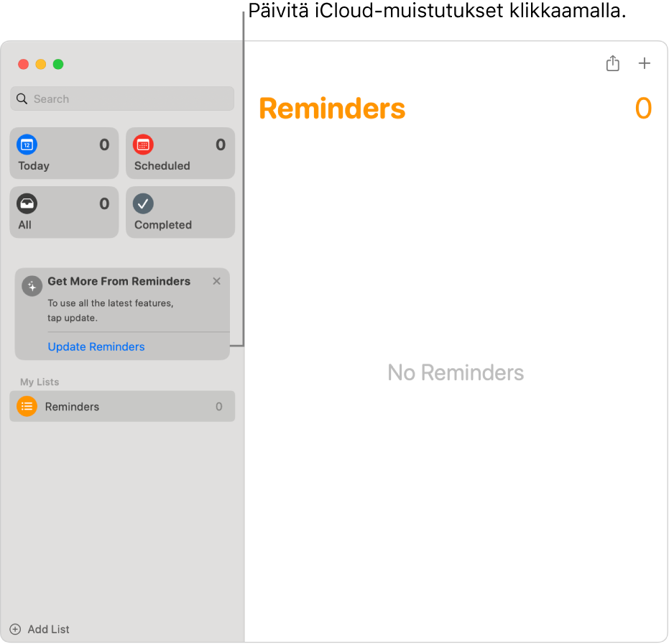Click the orange Reminders list title

(x=332, y=109)
